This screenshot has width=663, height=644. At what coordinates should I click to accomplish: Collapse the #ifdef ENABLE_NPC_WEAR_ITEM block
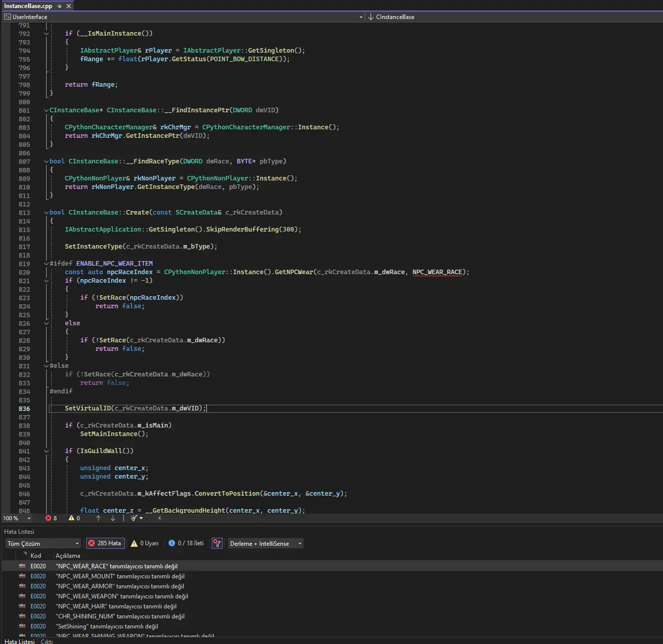pos(46,264)
